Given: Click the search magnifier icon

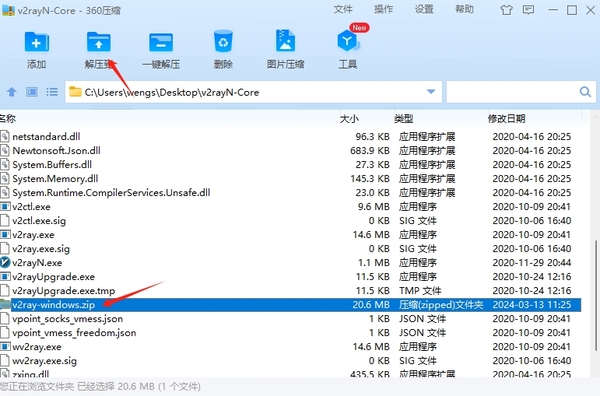Looking at the screenshot, I should click(x=585, y=92).
